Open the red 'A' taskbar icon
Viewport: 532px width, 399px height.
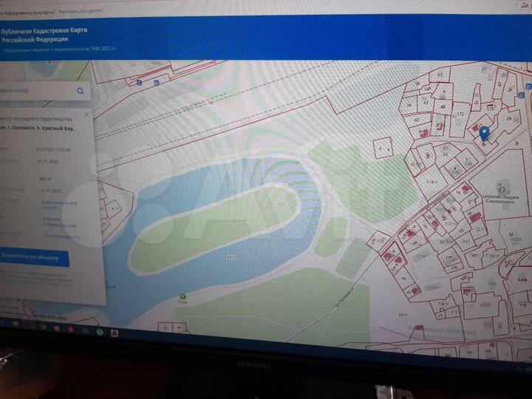coord(115,333)
